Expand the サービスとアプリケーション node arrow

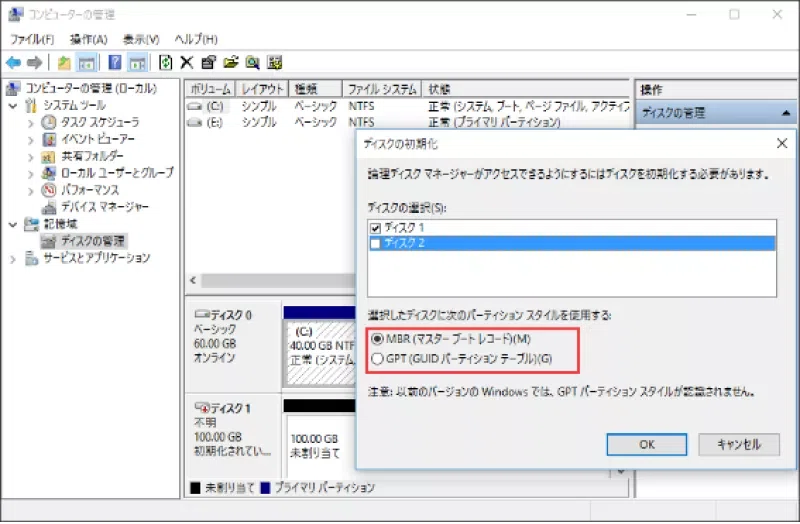coord(13,259)
